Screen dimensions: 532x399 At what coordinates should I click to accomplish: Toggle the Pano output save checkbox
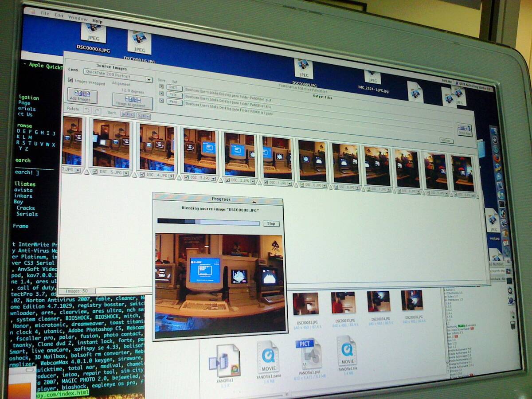tap(161, 100)
